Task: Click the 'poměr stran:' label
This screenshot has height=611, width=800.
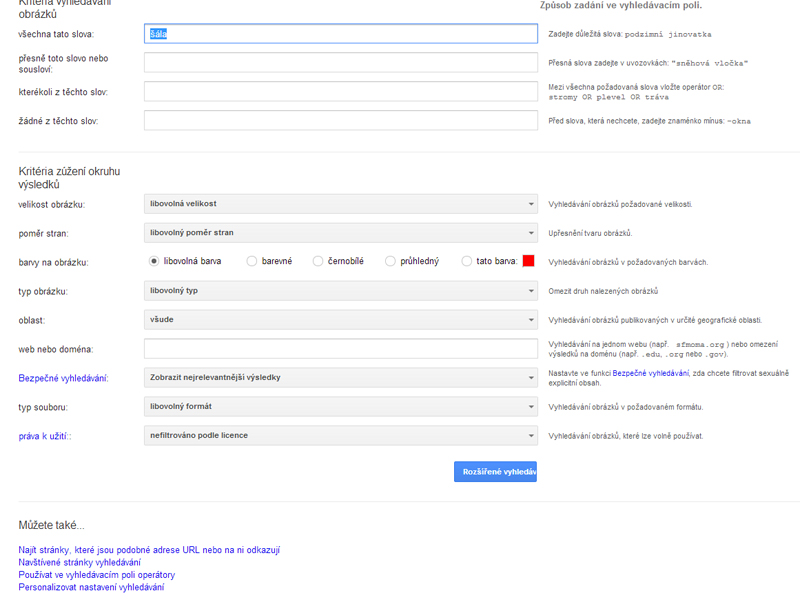Action: (43, 234)
